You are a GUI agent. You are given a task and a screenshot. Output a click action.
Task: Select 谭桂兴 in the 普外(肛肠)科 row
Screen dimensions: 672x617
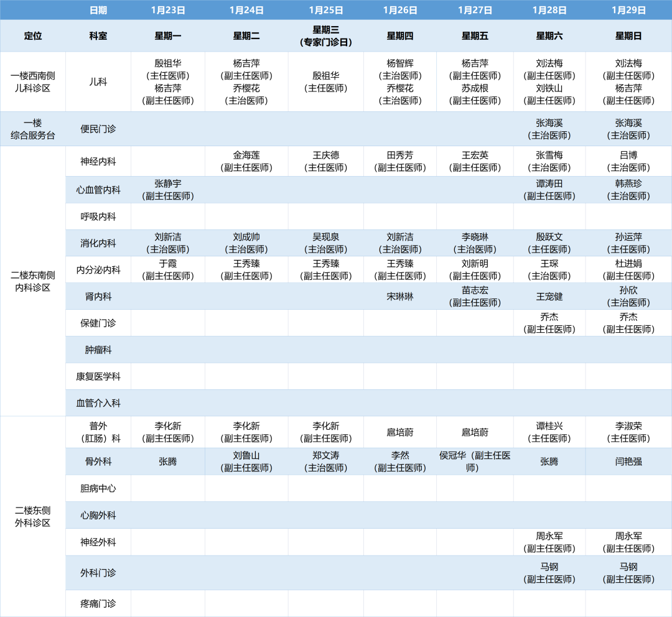(549, 426)
